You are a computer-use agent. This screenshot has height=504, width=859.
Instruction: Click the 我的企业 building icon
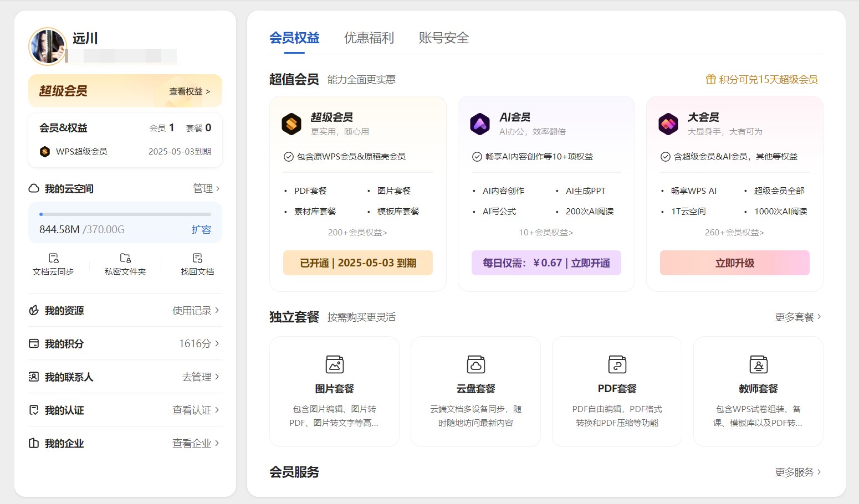coord(34,443)
